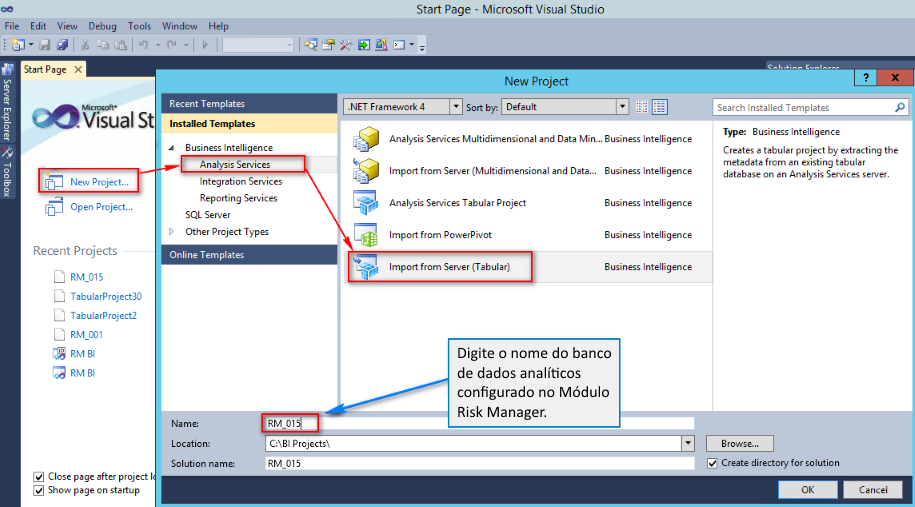The width and height of the screenshot is (915, 507).
Task: Click the green arrow Start Page icon
Action: 364,45
